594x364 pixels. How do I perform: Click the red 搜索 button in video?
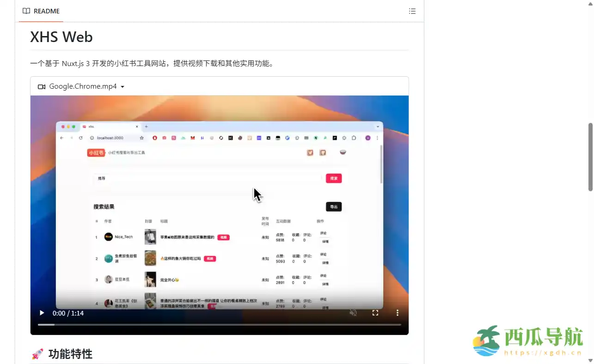pyautogui.click(x=334, y=178)
